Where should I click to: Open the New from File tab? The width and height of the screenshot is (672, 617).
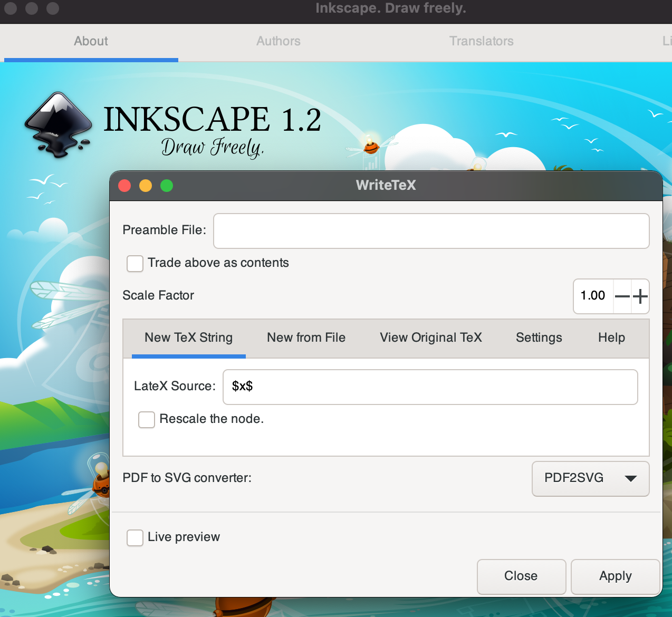pyautogui.click(x=306, y=338)
